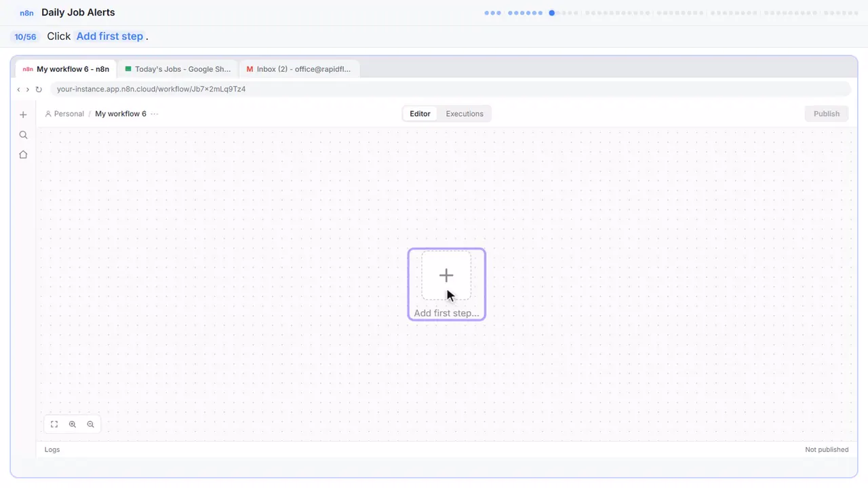Click the Publish button
This screenshot has width=868, height=488.
tap(827, 114)
